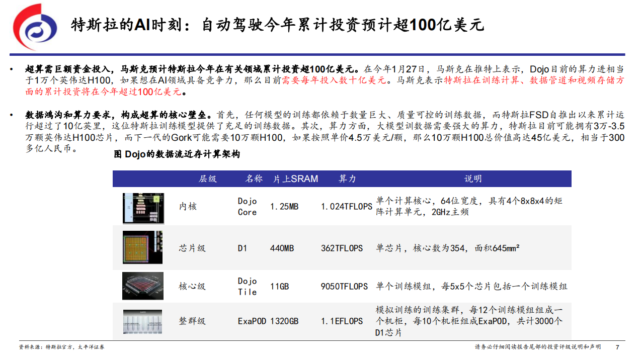The width and height of the screenshot is (644, 362).
Task: Select the Dojo Tile module image thumbnail
Action: (x=143, y=286)
